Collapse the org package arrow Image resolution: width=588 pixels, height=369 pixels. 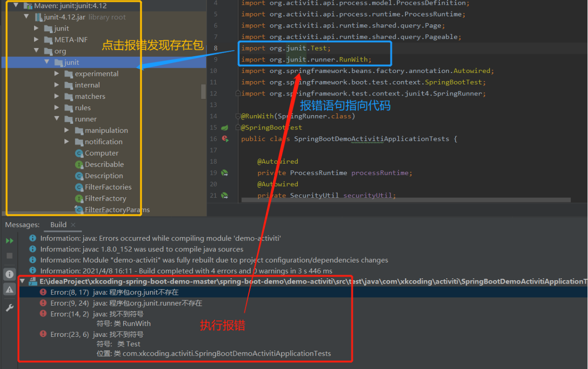point(37,51)
